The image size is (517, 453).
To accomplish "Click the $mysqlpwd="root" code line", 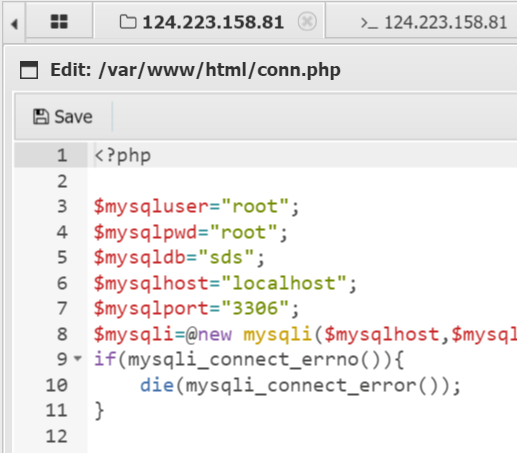I will point(190,232).
